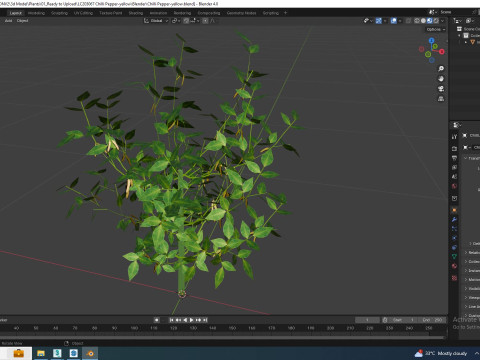
Task: Open the Texture properties tab
Action: click(x=454, y=278)
